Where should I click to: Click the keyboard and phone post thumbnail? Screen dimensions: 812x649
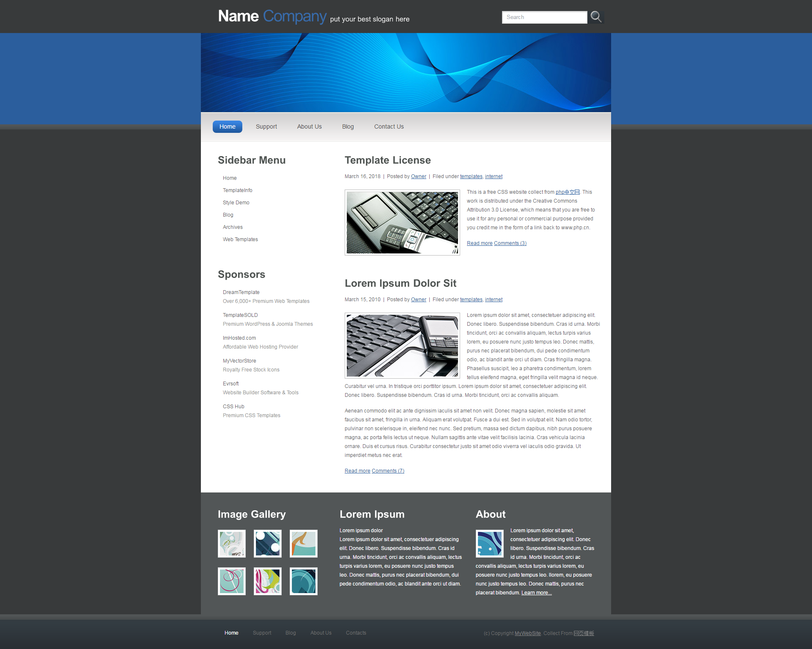[402, 346]
